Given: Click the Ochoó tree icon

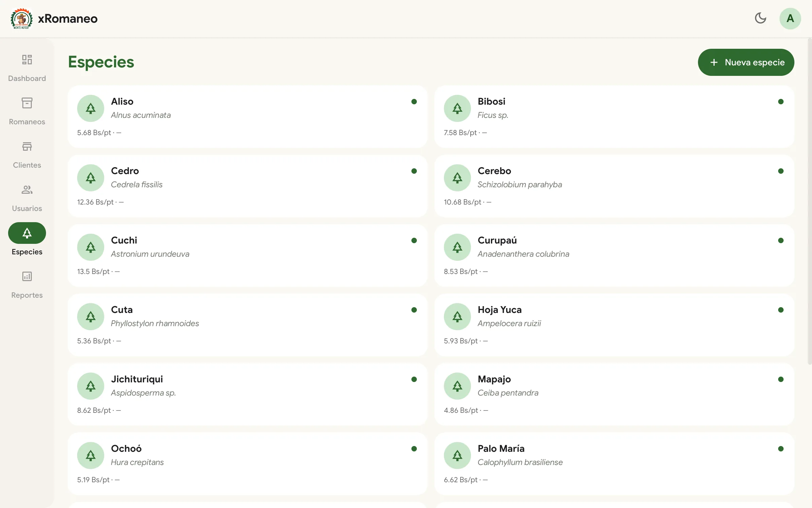Looking at the screenshot, I should [91, 456].
